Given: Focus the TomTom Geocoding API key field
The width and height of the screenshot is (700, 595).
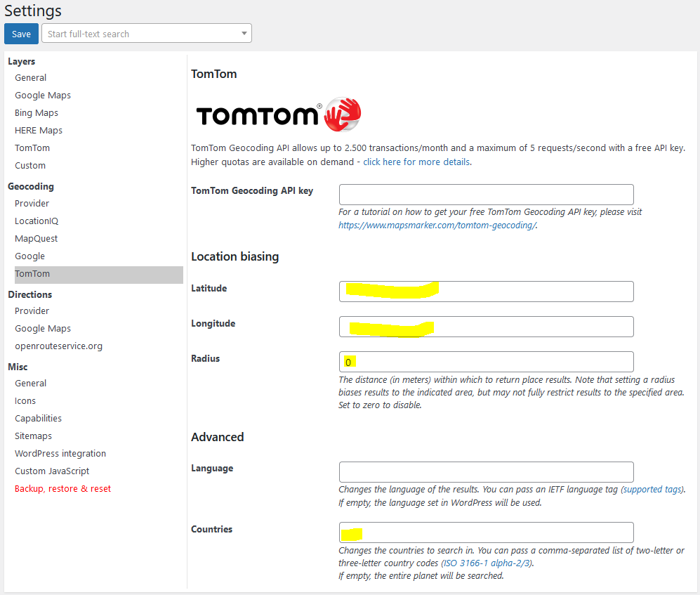Looking at the screenshot, I should (486, 195).
